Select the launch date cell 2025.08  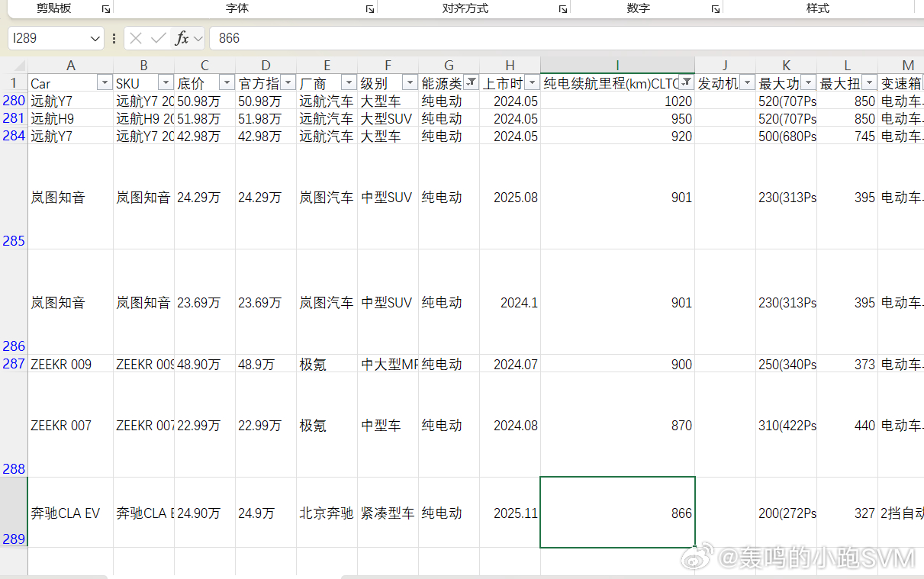[x=510, y=198]
